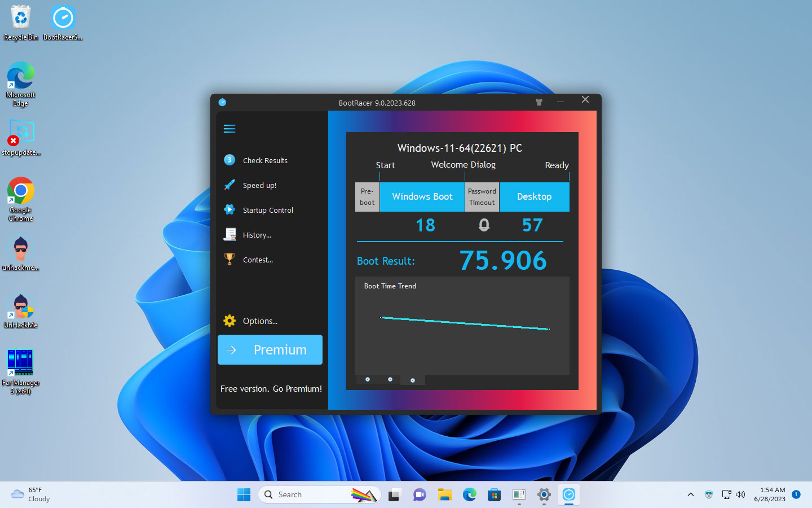
Task: Select the third dot below the trend chart
Action: [413, 380]
